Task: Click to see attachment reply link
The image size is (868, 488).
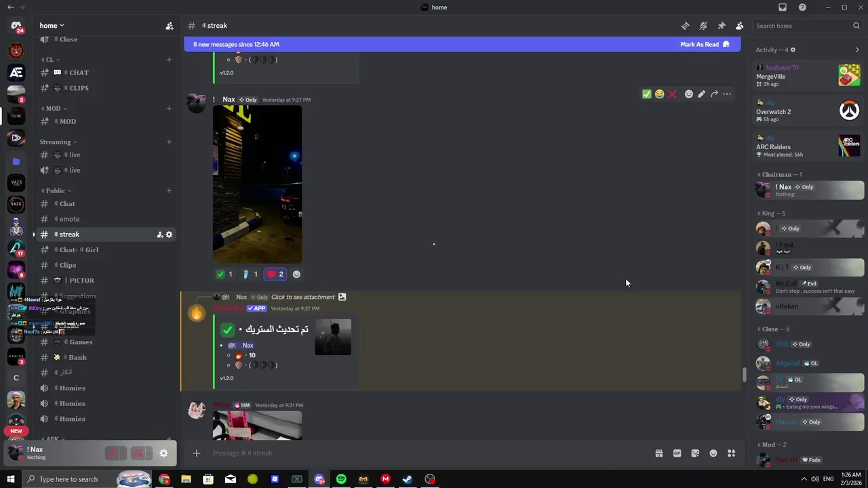Action: [x=303, y=297]
